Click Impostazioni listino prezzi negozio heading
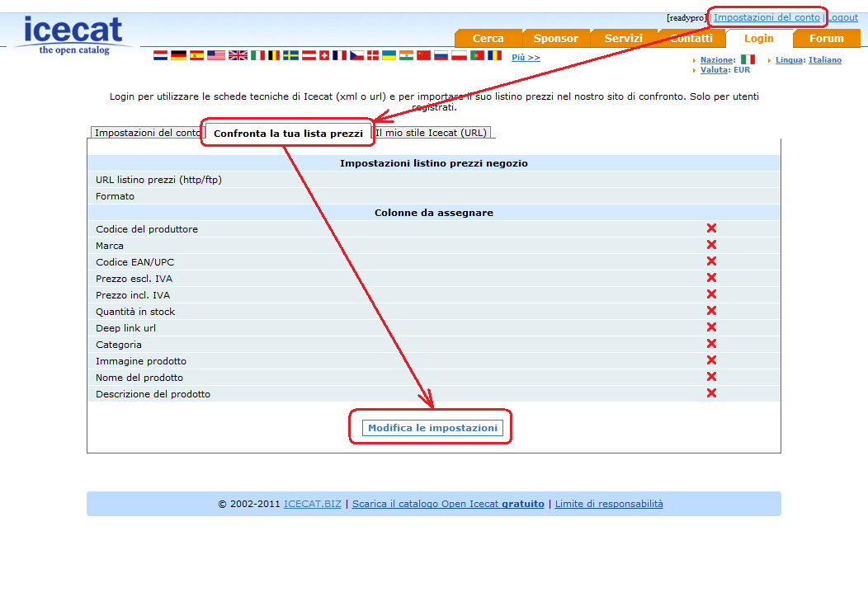This screenshot has height=592, width=868. (x=434, y=163)
